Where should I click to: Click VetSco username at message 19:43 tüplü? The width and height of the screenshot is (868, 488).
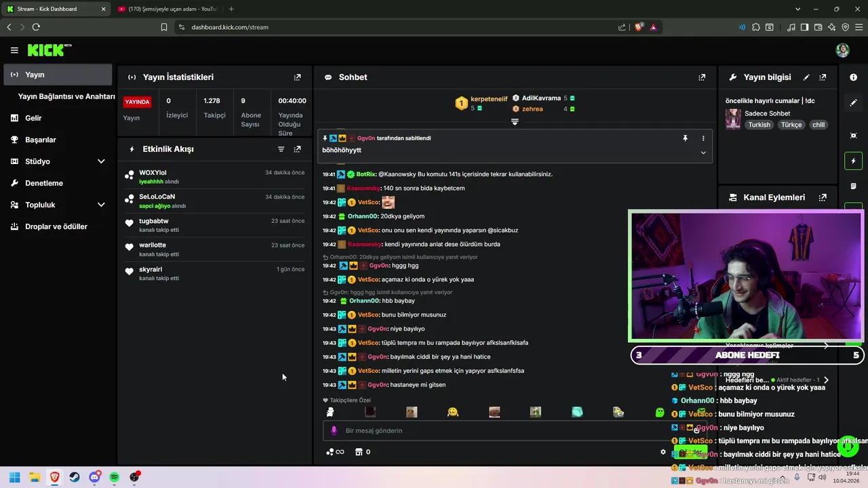click(x=368, y=343)
